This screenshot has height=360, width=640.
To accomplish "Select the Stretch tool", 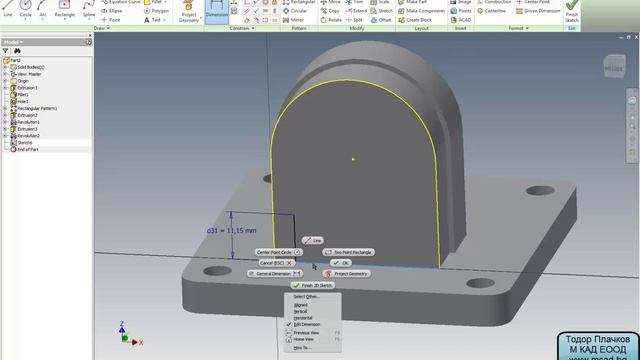I will pyautogui.click(x=382, y=11).
